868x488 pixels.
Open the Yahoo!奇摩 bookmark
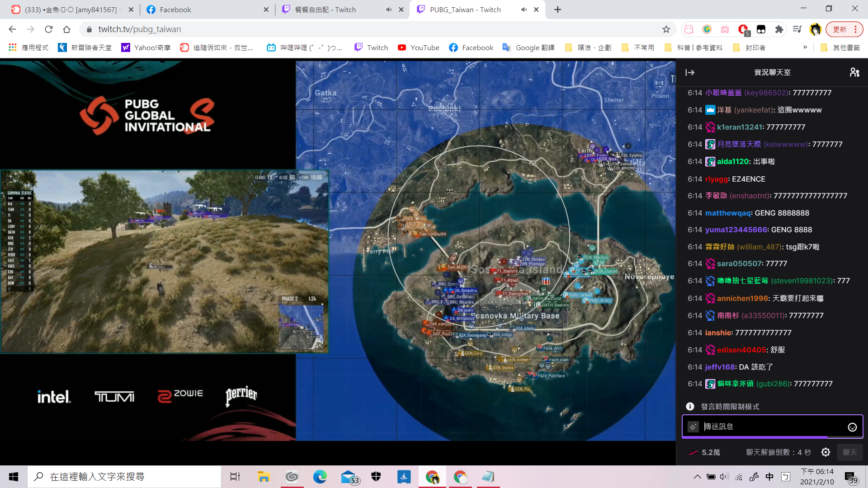(146, 47)
